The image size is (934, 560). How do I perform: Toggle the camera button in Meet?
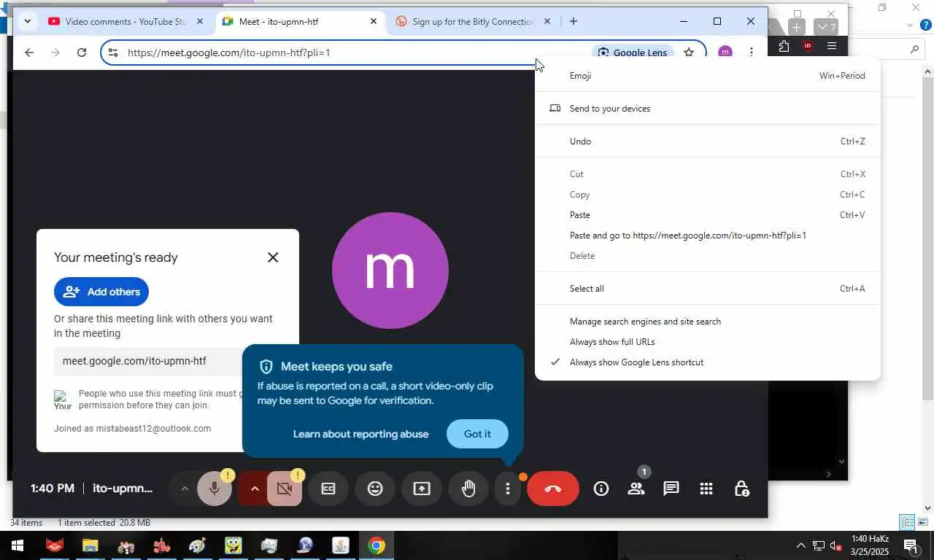[285, 489]
